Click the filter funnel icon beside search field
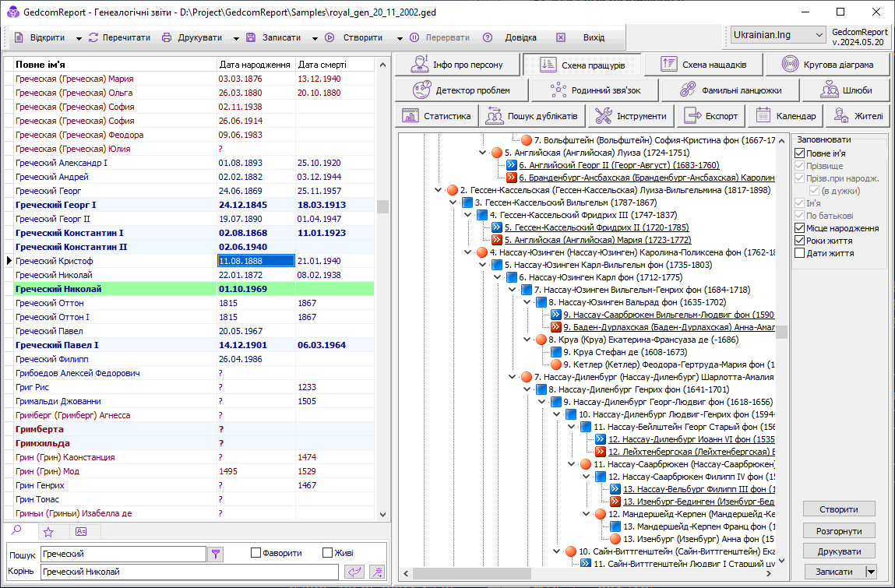The image size is (895, 588). coord(216,554)
